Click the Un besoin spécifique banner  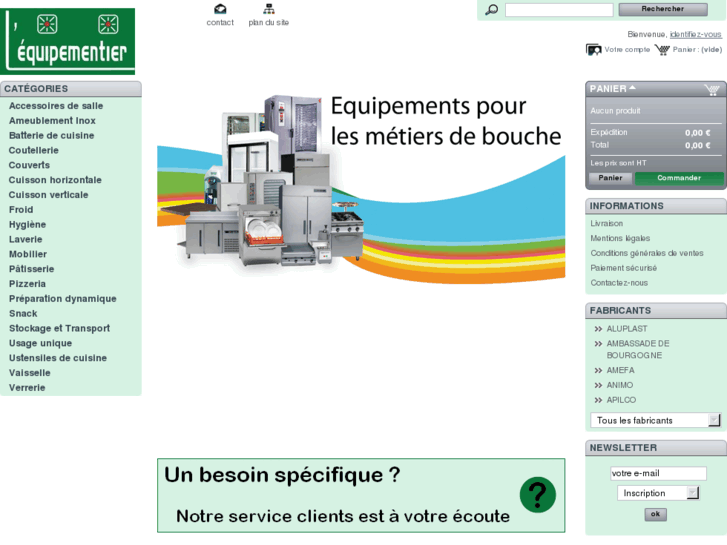(x=361, y=495)
